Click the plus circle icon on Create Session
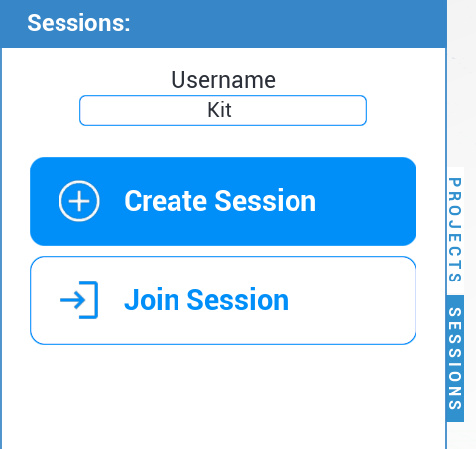 79,201
